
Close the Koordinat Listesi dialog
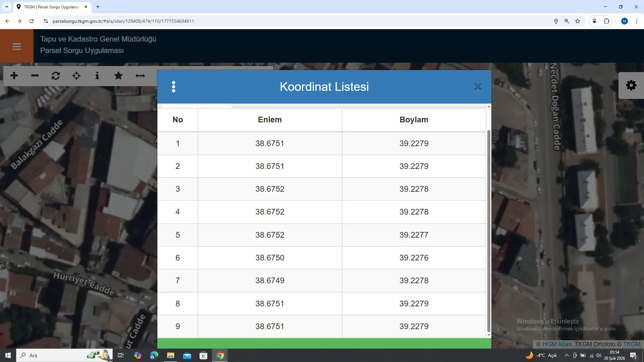[x=478, y=87]
